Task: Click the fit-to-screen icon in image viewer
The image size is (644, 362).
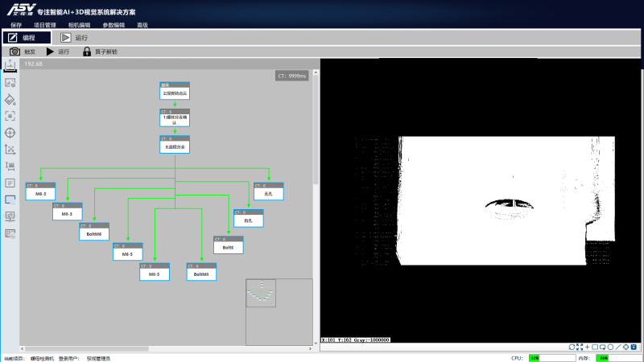Action: (580, 347)
